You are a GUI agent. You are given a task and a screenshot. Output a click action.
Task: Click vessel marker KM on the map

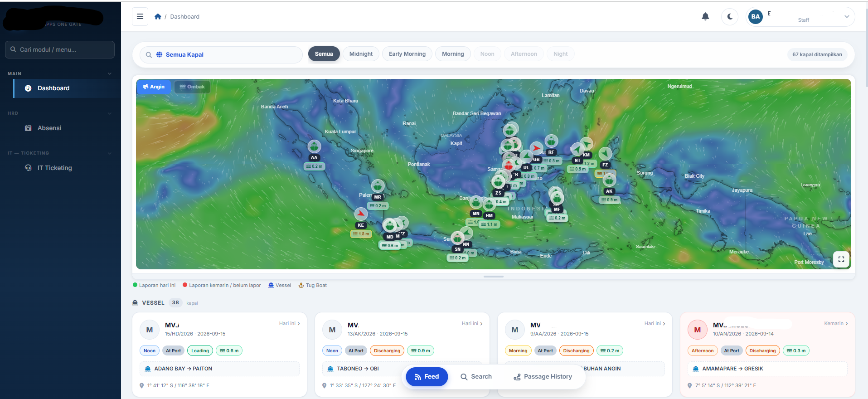(x=586, y=144)
